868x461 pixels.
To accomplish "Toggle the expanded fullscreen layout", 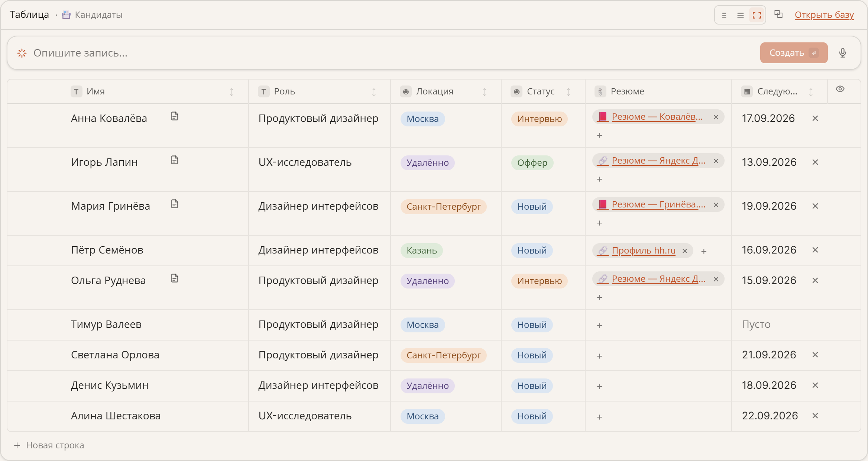I will 757,15.
